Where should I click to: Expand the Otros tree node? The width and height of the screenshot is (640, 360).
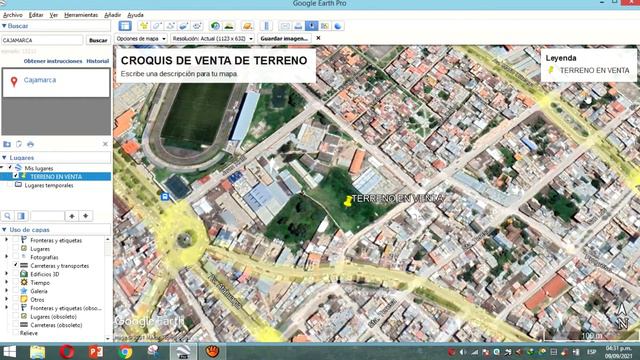(x=6, y=299)
